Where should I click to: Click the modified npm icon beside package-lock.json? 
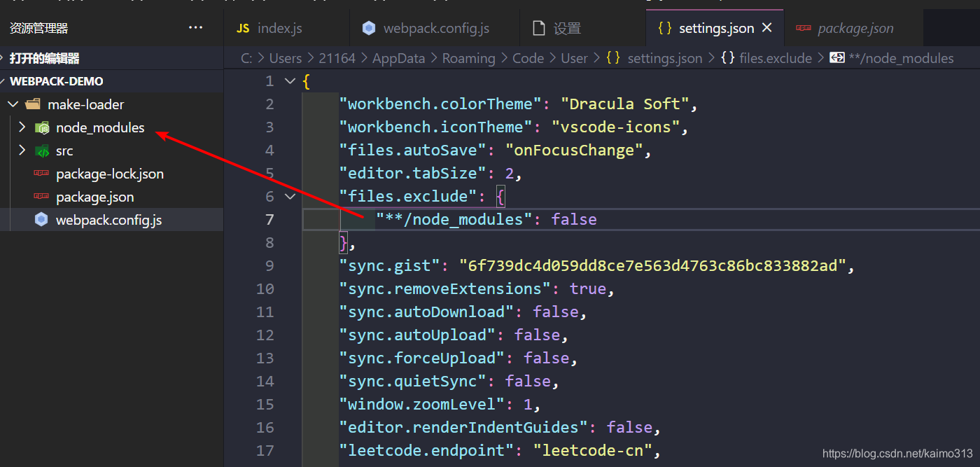click(42, 174)
